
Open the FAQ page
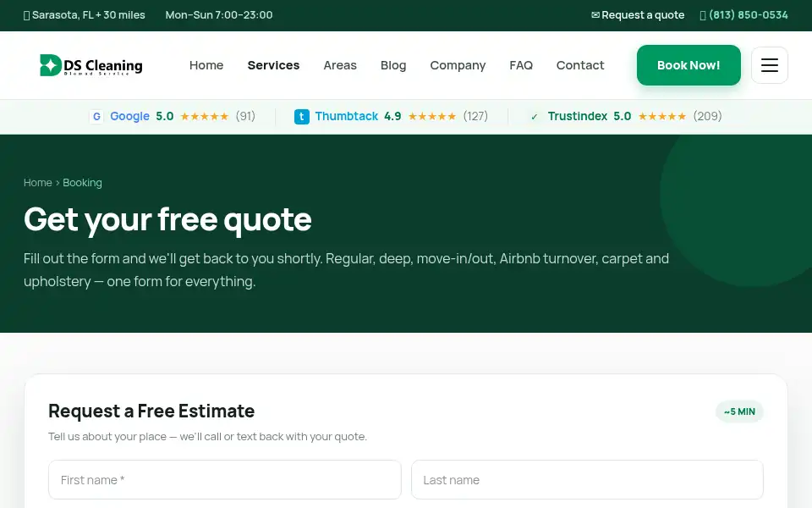[521, 65]
